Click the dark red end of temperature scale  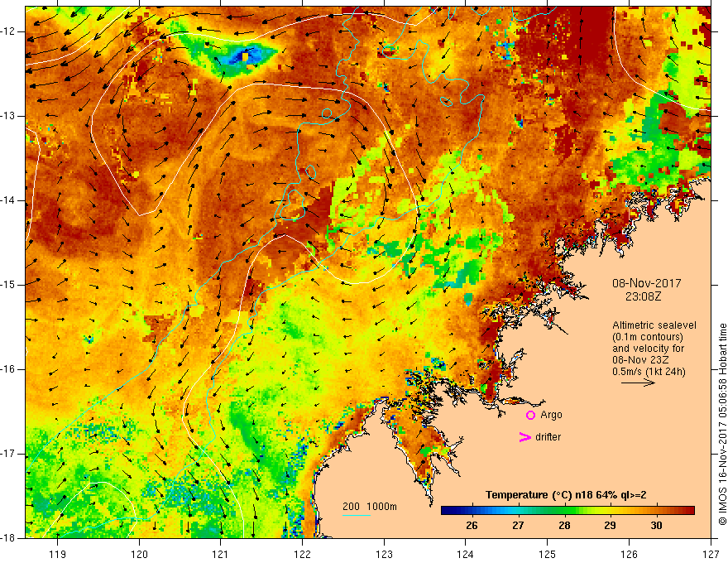[x=691, y=510]
